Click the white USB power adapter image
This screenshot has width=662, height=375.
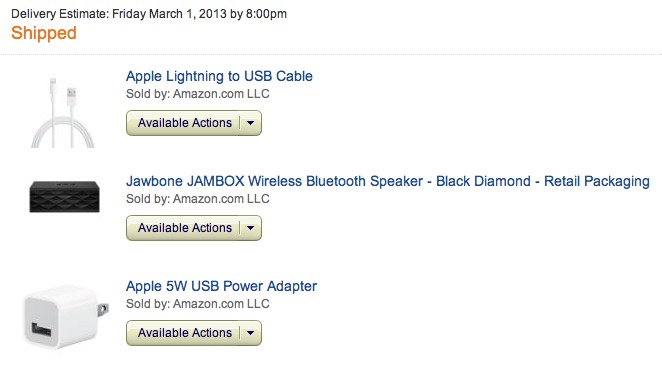65,317
